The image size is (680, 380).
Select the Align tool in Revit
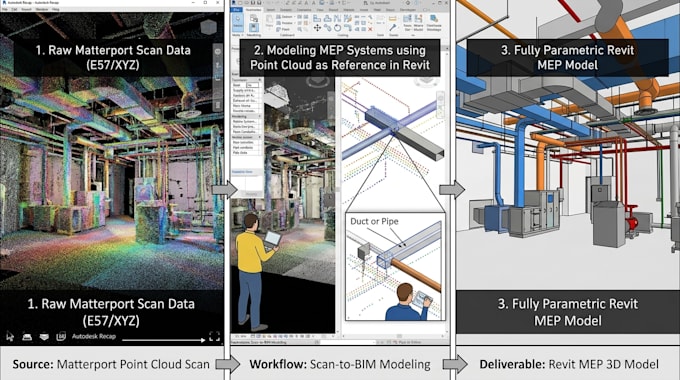pyautogui.click(x=317, y=18)
